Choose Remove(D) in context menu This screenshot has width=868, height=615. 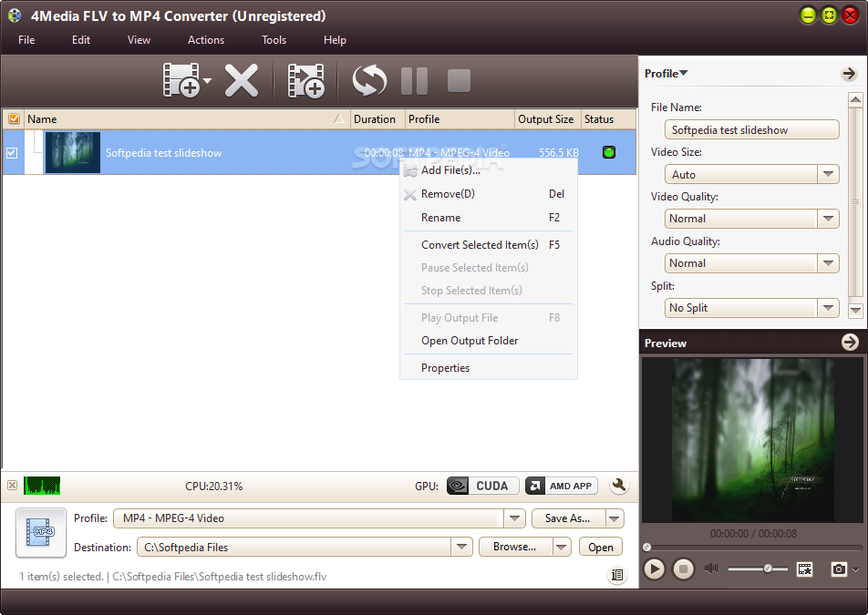coord(489,194)
